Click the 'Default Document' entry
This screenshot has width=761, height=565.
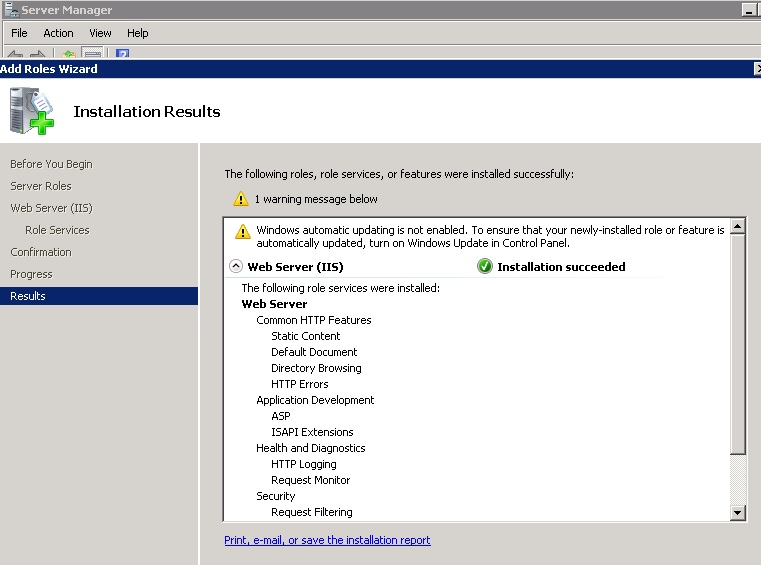click(x=314, y=352)
